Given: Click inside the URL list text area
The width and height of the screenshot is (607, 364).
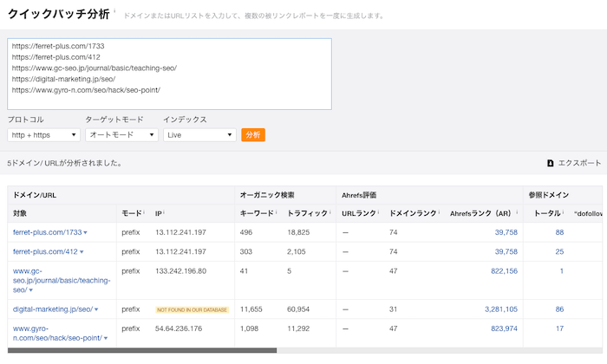Looking at the screenshot, I should (x=170, y=74).
